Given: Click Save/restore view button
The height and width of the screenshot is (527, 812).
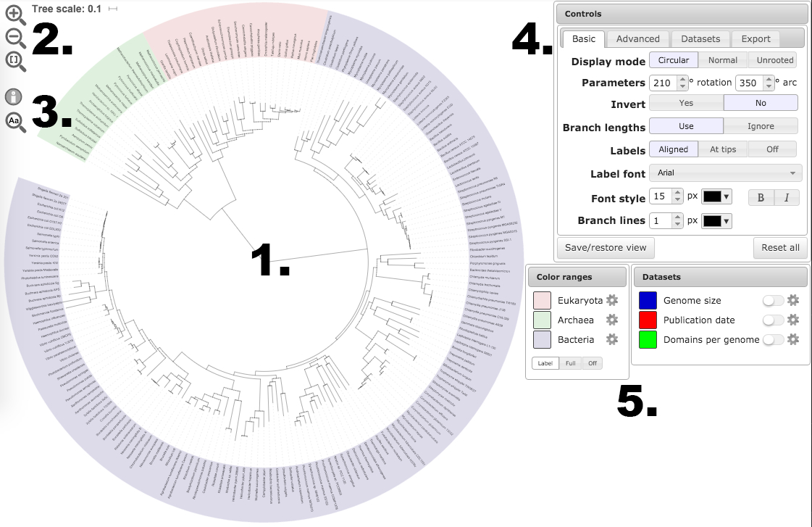Looking at the screenshot, I should (x=606, y=248).
